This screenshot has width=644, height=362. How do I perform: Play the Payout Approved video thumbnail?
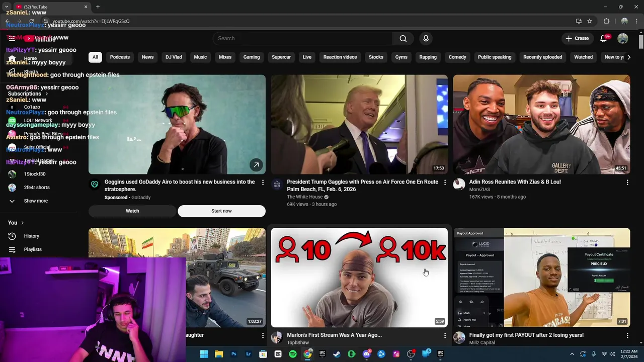tap(541, 278)
